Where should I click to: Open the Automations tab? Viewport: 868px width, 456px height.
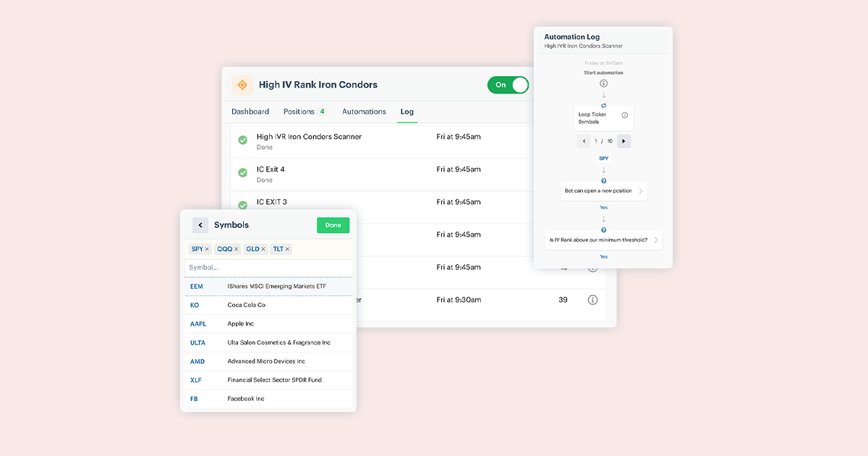click(364, 111)
